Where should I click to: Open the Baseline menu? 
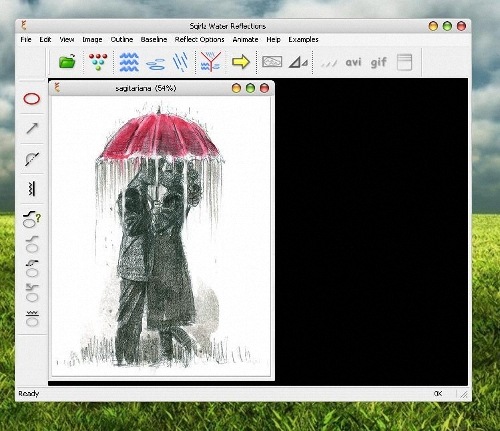pos(154,40)
